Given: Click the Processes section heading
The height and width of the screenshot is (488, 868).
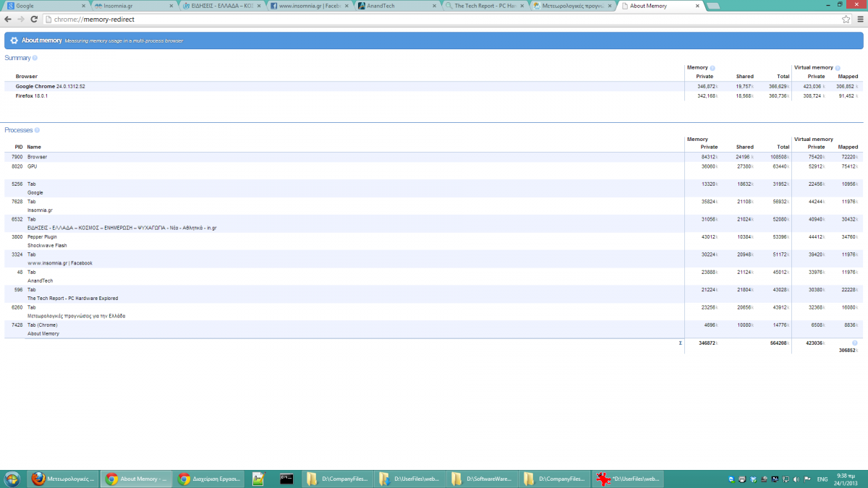Looking at the screenshot, I should pyautogui.click(x=19, y=130).
